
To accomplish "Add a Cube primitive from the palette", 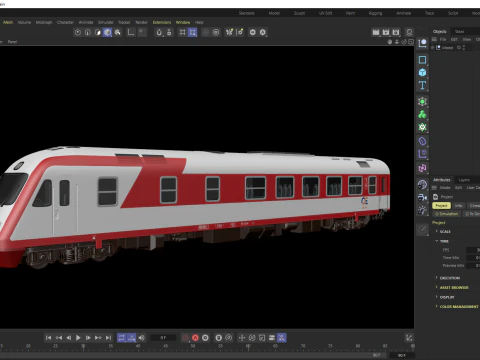I will [422, 72].
